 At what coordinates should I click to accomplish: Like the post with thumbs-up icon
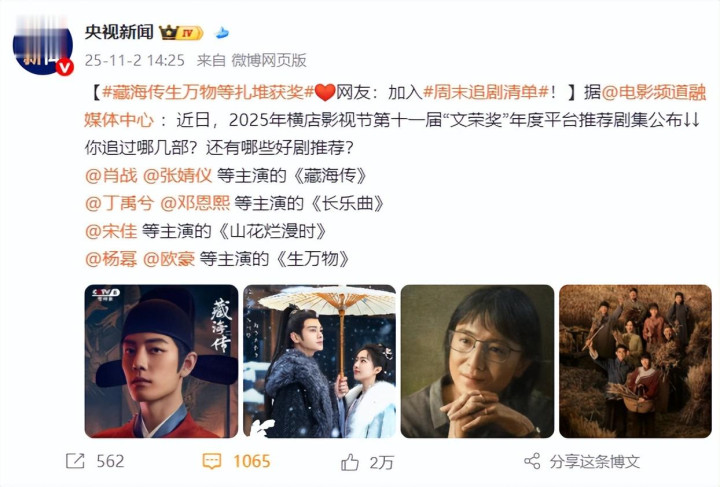[350, 462]
